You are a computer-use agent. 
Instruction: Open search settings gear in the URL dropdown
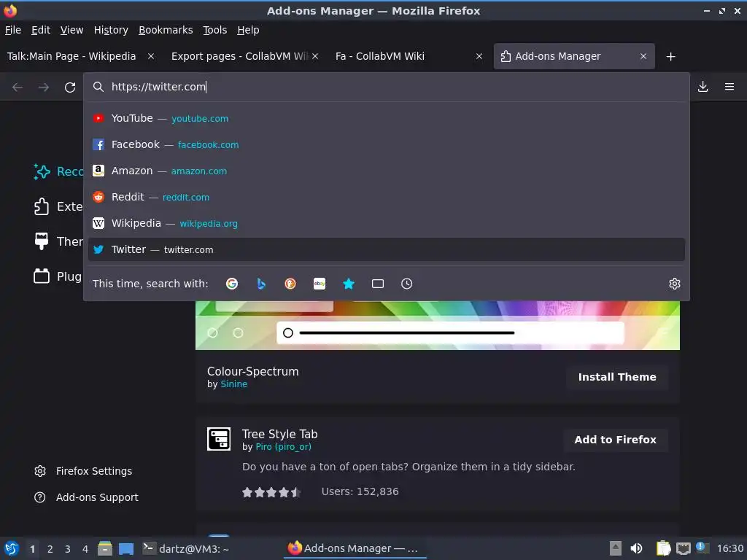click(675, 284)
